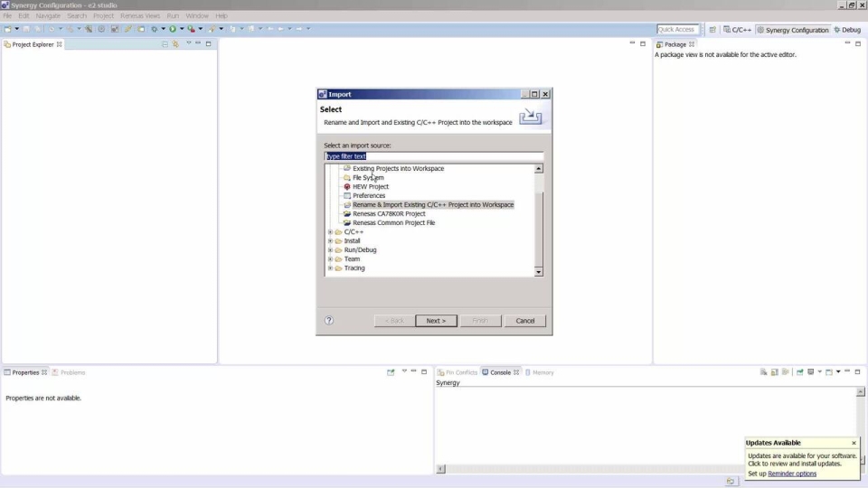Close the Updates Available notification

(854, 443)
